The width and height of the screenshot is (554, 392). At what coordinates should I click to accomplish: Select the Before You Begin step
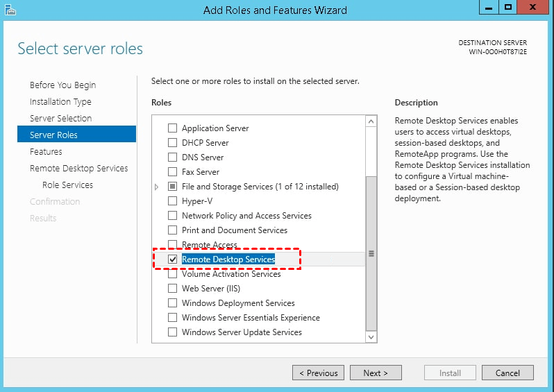pyautogui.click(x=62, y=85)
